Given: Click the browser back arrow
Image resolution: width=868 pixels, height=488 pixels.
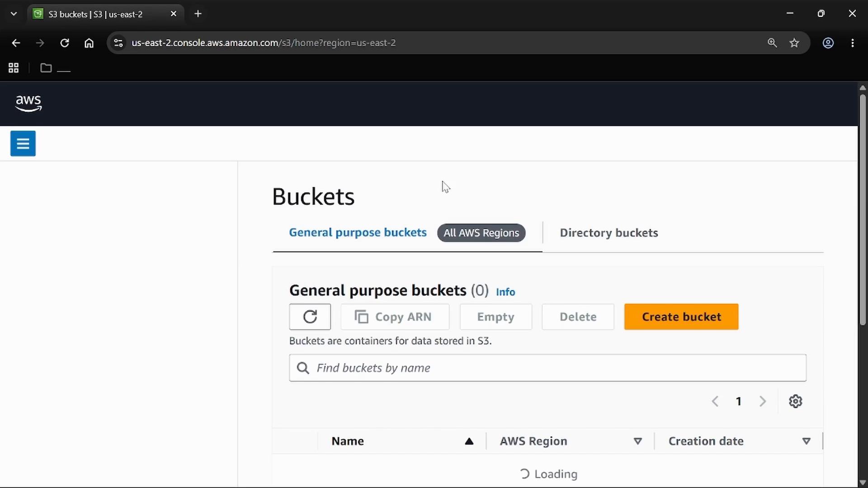Looking at the screenshot, I should coord(16,43).
